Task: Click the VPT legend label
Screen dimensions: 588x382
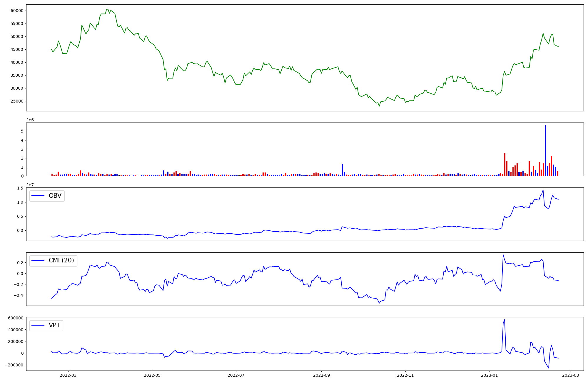Action: [54, 325]
